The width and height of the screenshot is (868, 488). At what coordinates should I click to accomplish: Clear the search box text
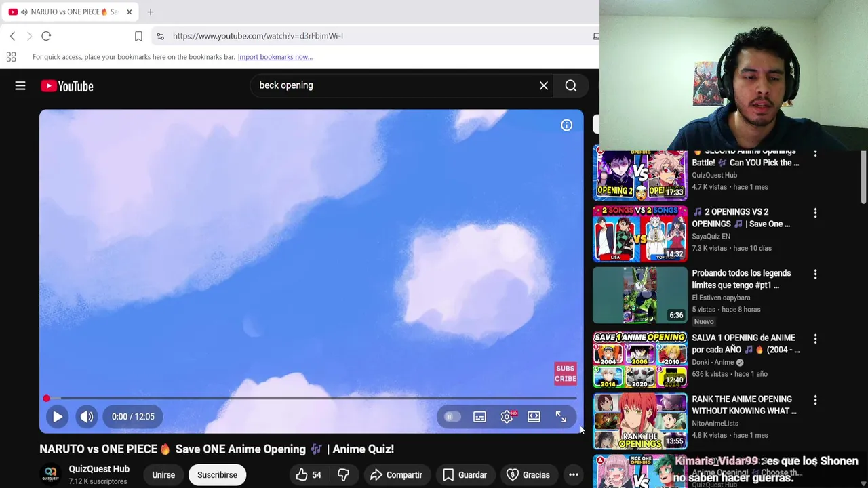[544, 86]
